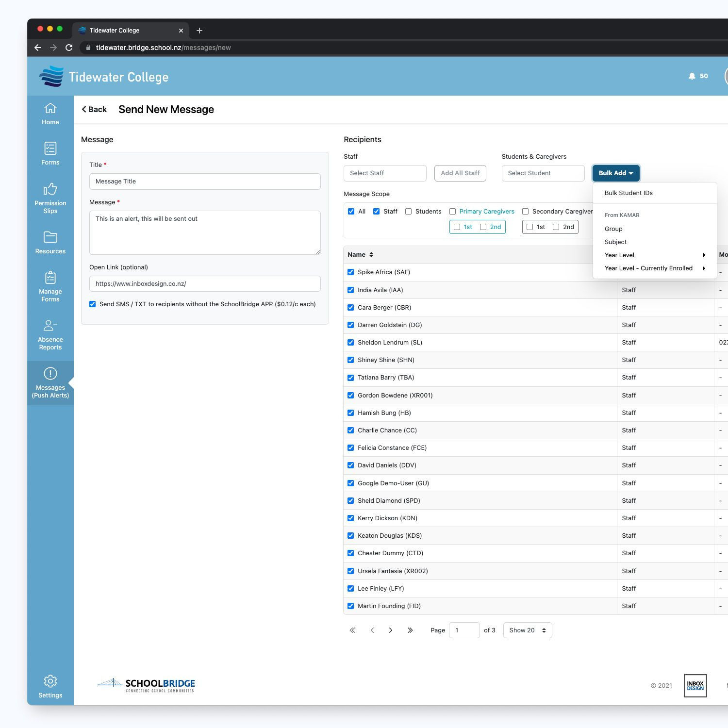
Task: Uncheck Send SMS / TXT to recipients
Action: [93, 304]
